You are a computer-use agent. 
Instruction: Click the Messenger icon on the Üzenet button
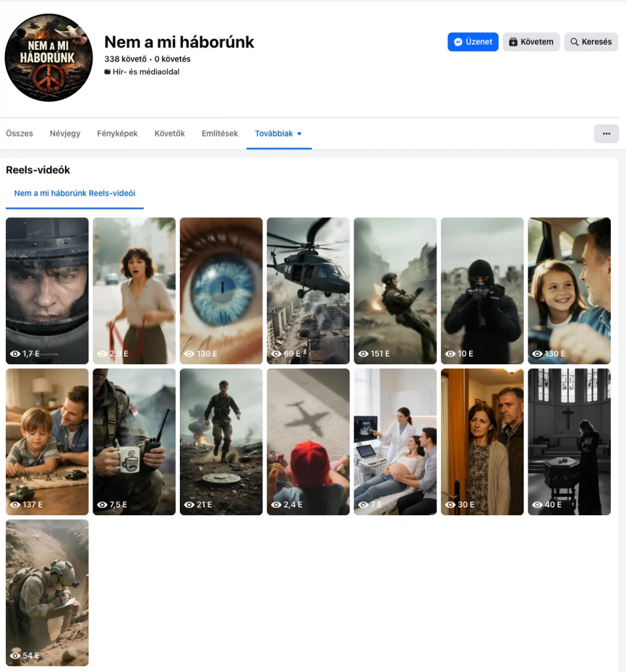(458, 41)
